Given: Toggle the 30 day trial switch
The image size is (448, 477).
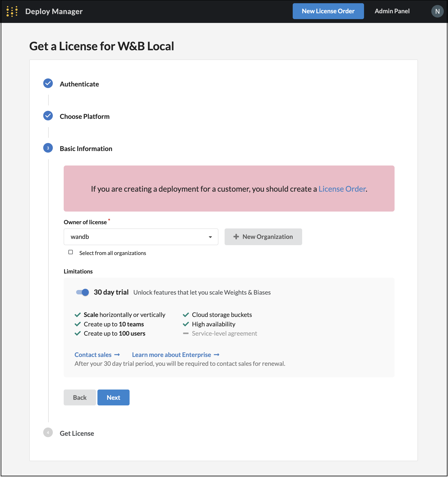Looking at the screenshot, I should 82,292.
